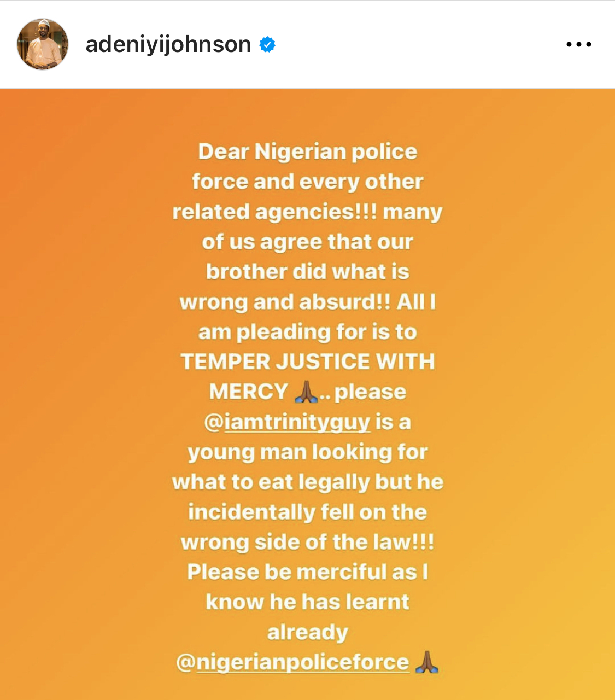
Task: Click the blue verified badge icon
Action: click(x=267, y=44)
